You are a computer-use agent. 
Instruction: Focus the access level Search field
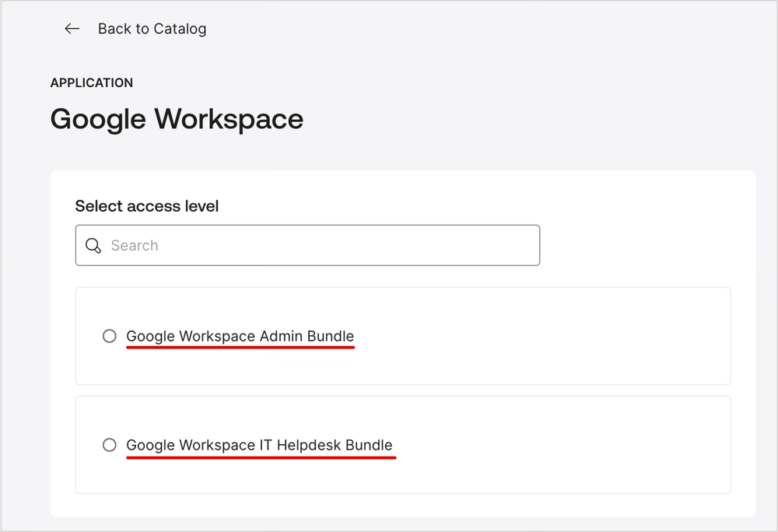point(307,246)
